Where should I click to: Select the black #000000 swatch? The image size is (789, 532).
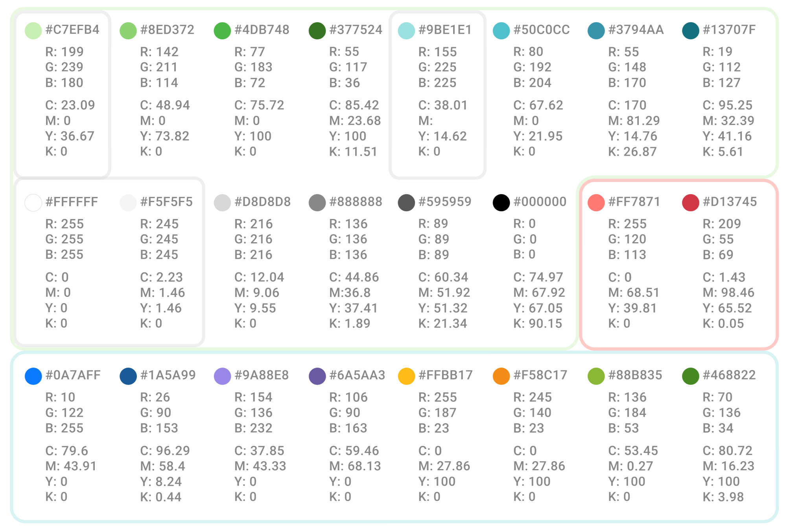tap(501, 203)
